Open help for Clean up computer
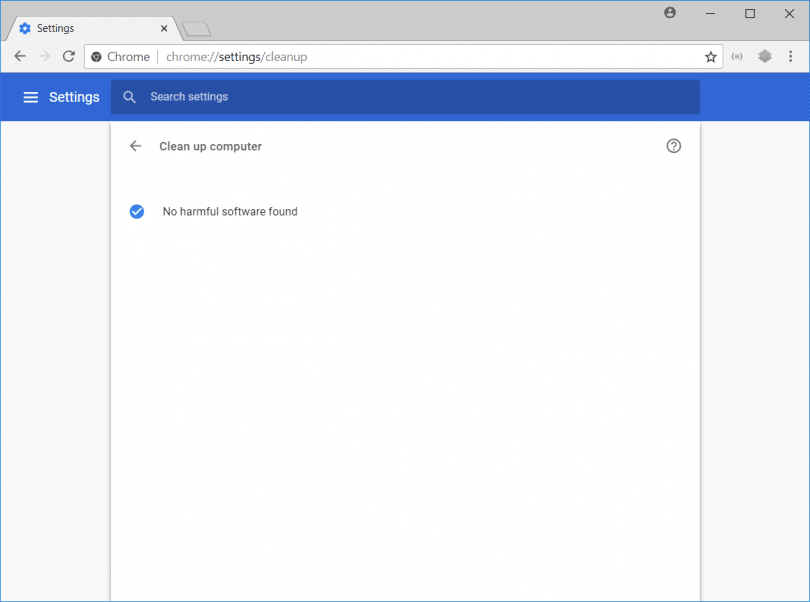This screenshot has width=810, height=602. click(673, 146)
